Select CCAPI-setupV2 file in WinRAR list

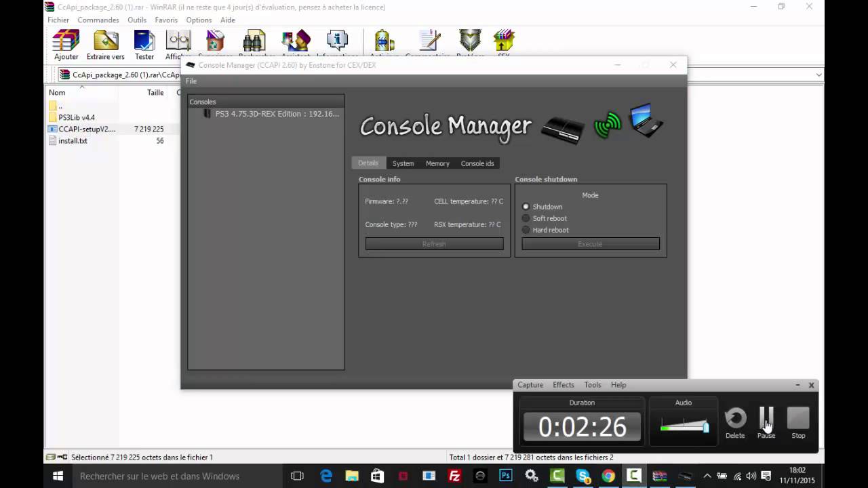[82, 129]
